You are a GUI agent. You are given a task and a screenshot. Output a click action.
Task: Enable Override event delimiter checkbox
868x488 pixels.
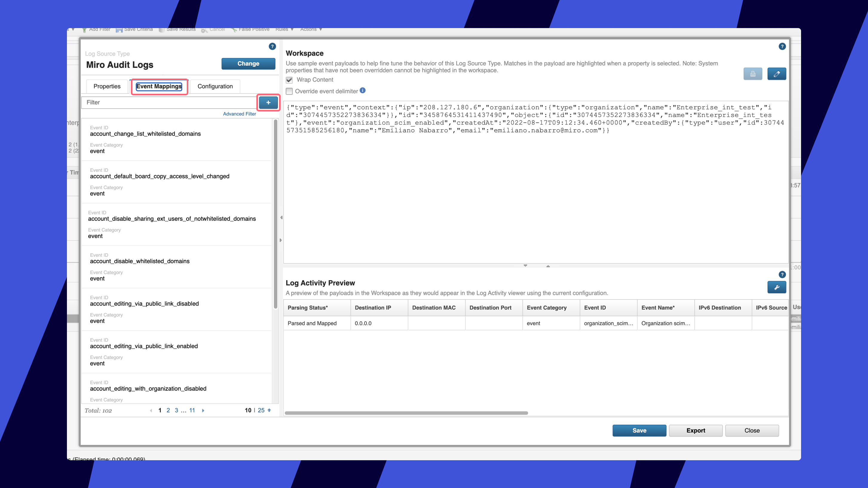289,91
